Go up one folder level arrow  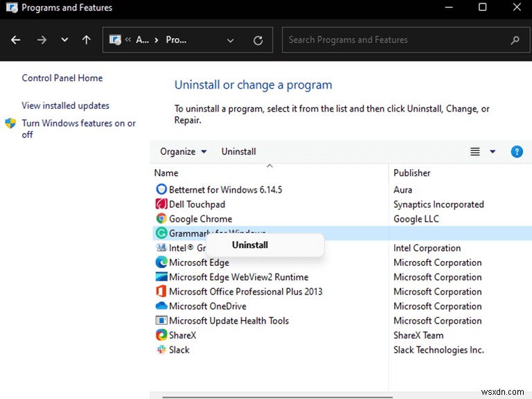coord(87,40)
